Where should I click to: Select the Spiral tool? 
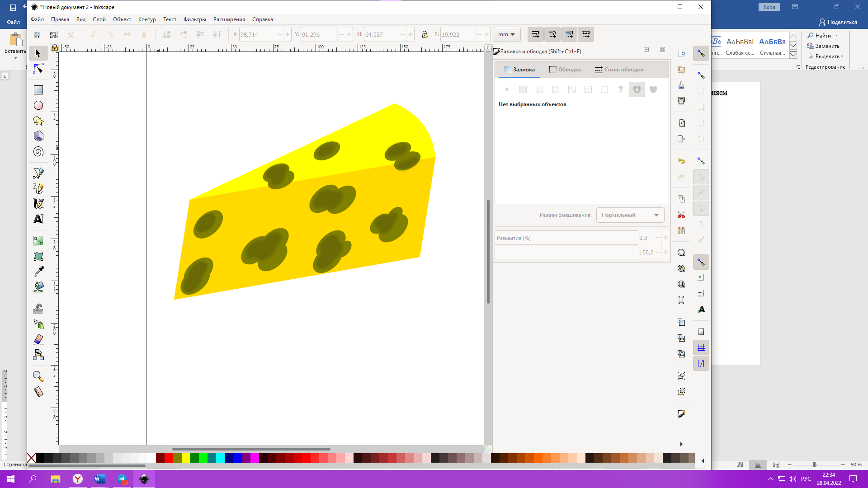pos(38,151)
